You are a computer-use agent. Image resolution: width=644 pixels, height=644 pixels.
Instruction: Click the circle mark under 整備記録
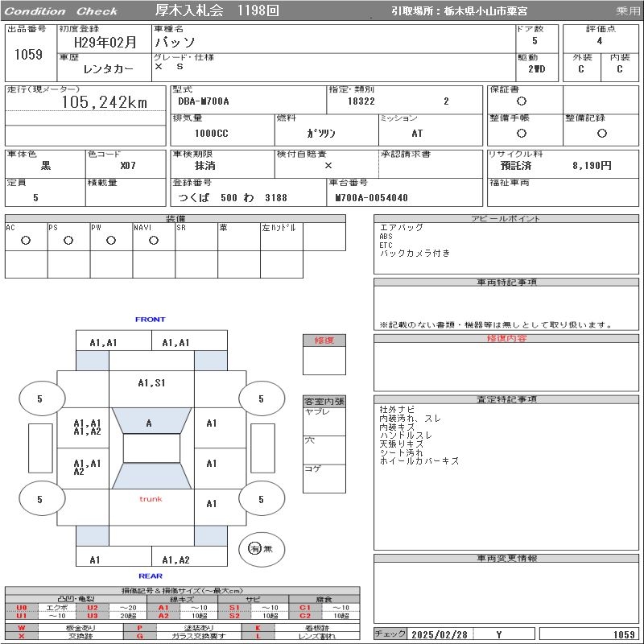coord(601,133)
